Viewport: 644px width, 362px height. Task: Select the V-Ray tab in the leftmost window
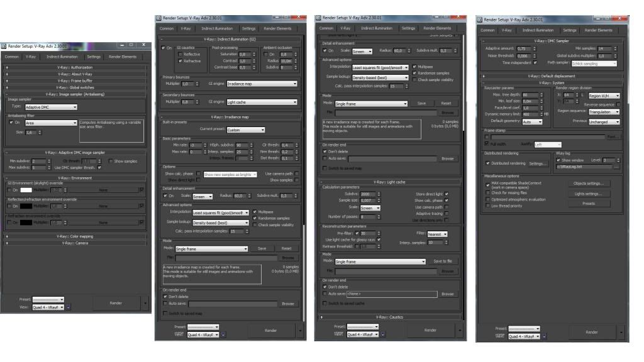(x=31, y=57)
